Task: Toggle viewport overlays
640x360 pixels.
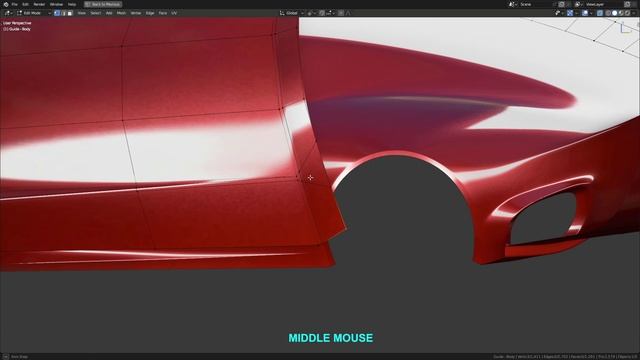Action: click(x=585, y=13)
